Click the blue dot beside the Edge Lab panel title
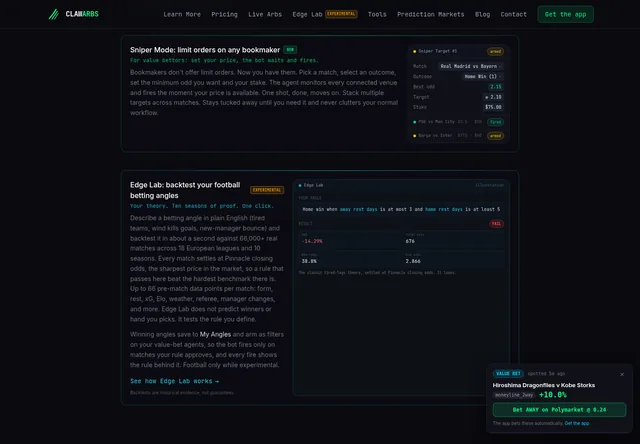 300,186
